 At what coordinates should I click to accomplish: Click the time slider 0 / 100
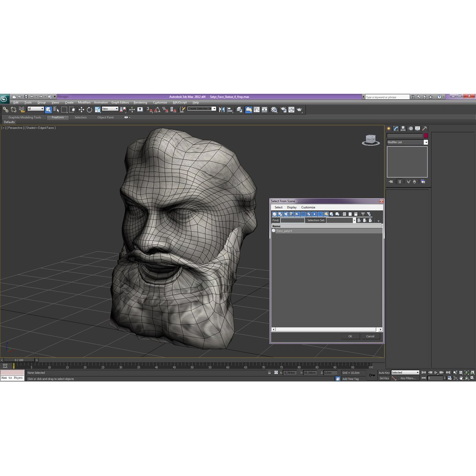(19, 360)
